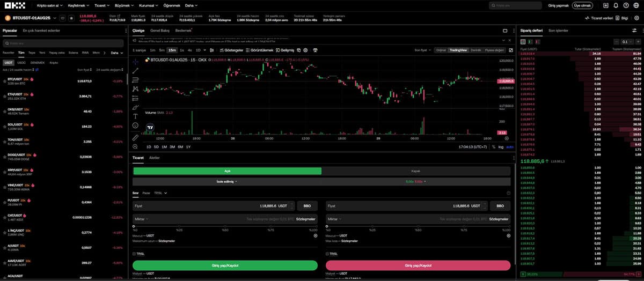Viewport: 644px width, 281px height.
Task: Favorite BTCUSDT-01AUG25 with the star icon
Action: click(x=71, y=18)
